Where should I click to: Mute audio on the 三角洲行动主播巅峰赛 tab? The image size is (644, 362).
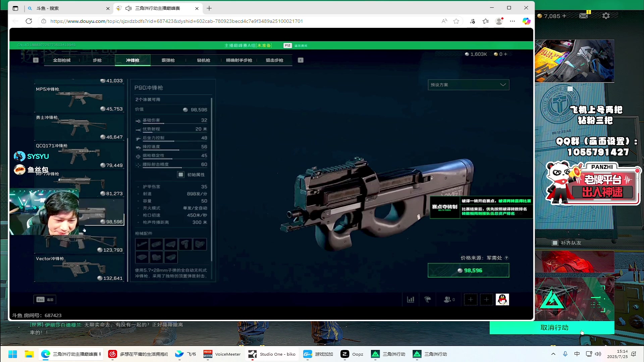pyautogui.click(x=128, y=8)
